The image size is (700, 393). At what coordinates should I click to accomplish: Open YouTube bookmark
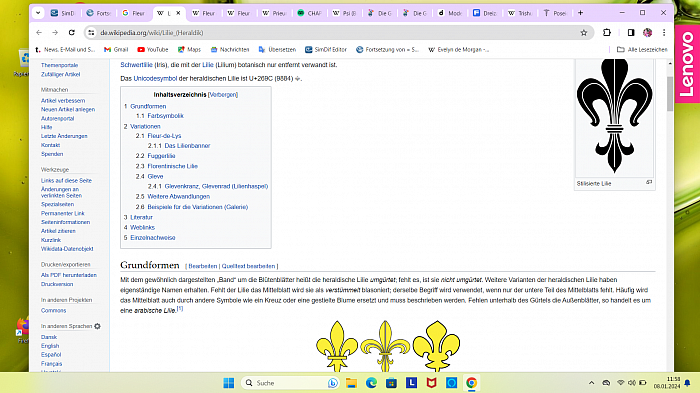[153, 50]
